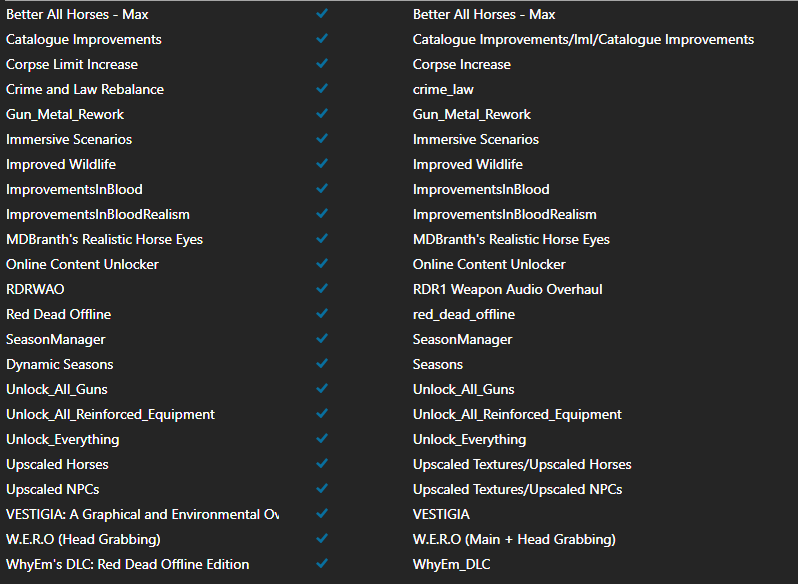
Task: Toggle the Catalogue Improvements enabled checkmark
Action: click(x=322, y=39)
